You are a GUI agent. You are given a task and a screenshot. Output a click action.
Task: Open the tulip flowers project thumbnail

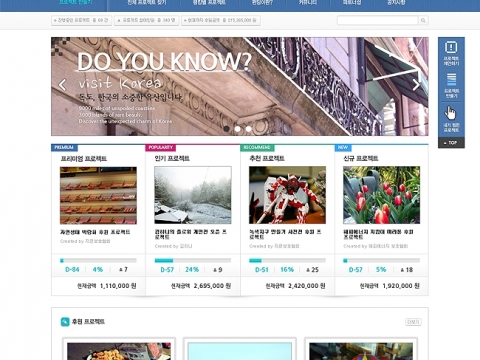point(381,195)
